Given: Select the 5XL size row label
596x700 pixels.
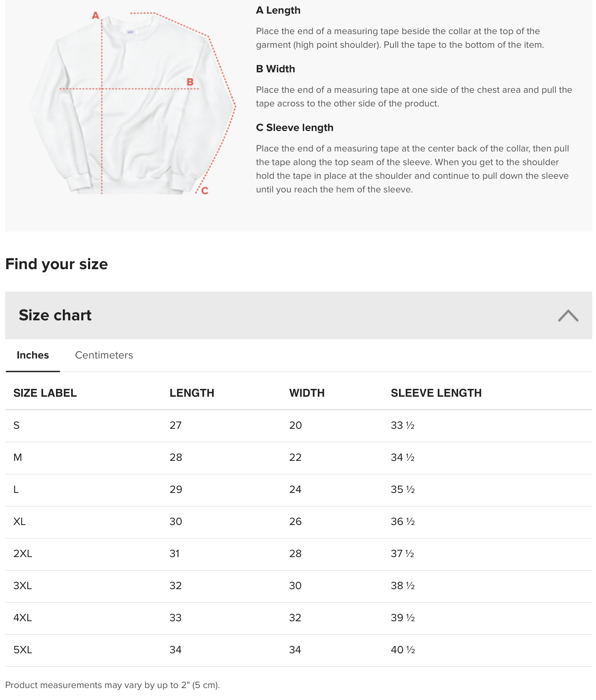Looking at the screenshot, I should [x=23, y=650].
